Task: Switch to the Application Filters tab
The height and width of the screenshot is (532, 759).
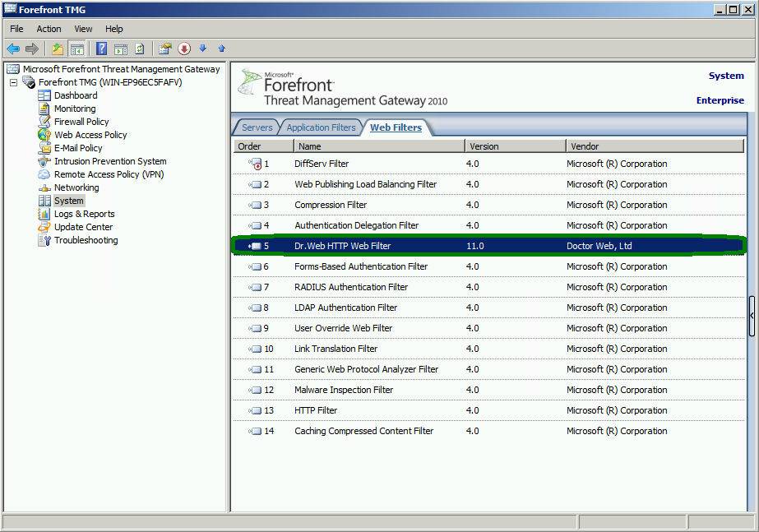Action: click(x=321, y=127)
